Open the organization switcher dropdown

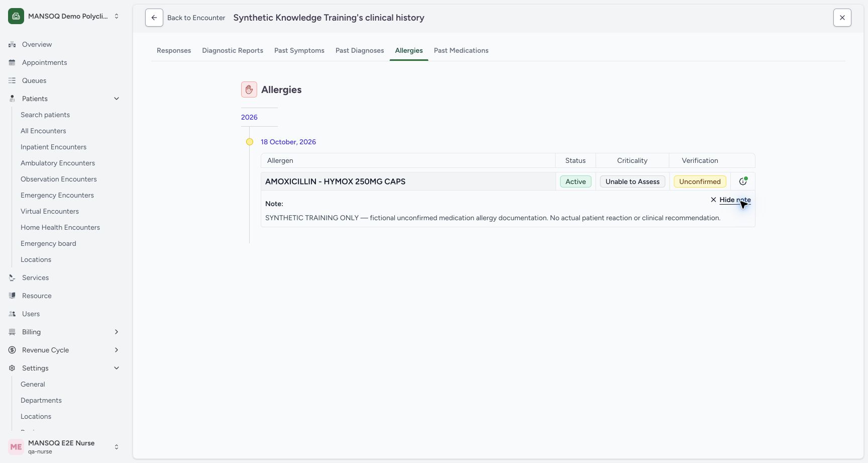[117, 16]
